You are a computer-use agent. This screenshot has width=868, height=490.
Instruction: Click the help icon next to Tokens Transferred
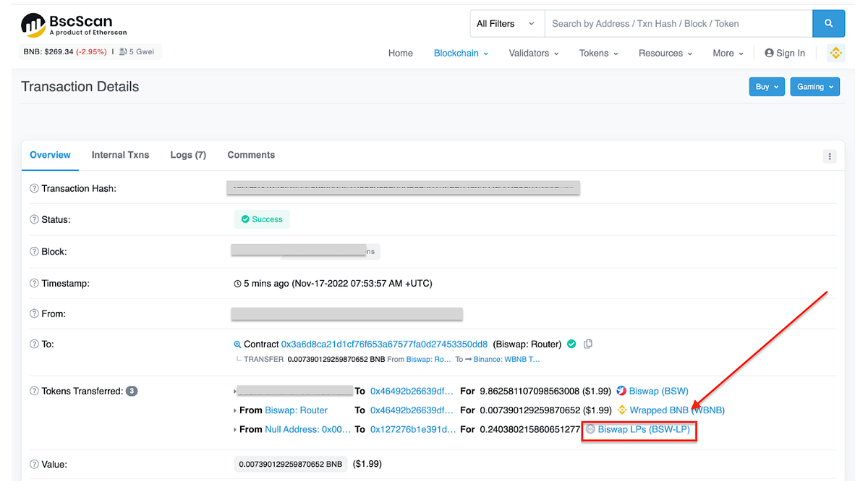point(34,391)
